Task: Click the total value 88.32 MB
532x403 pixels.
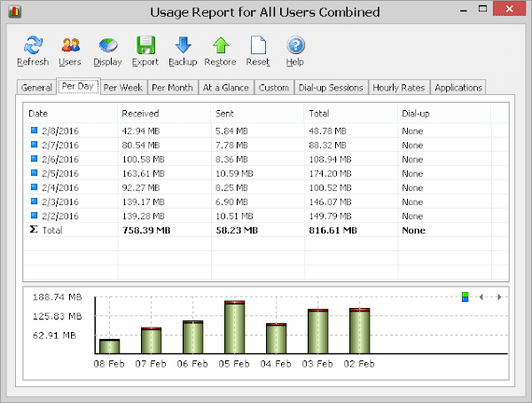Action: (x=327, y=145)
